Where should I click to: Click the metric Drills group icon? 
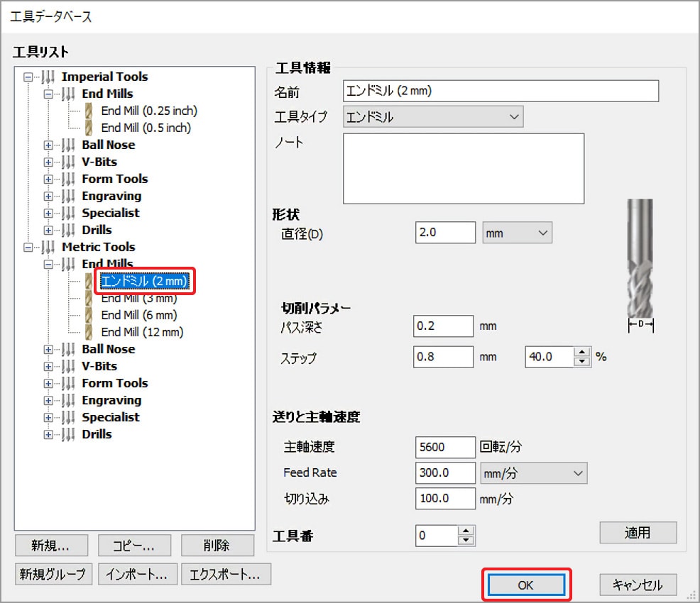69,434
